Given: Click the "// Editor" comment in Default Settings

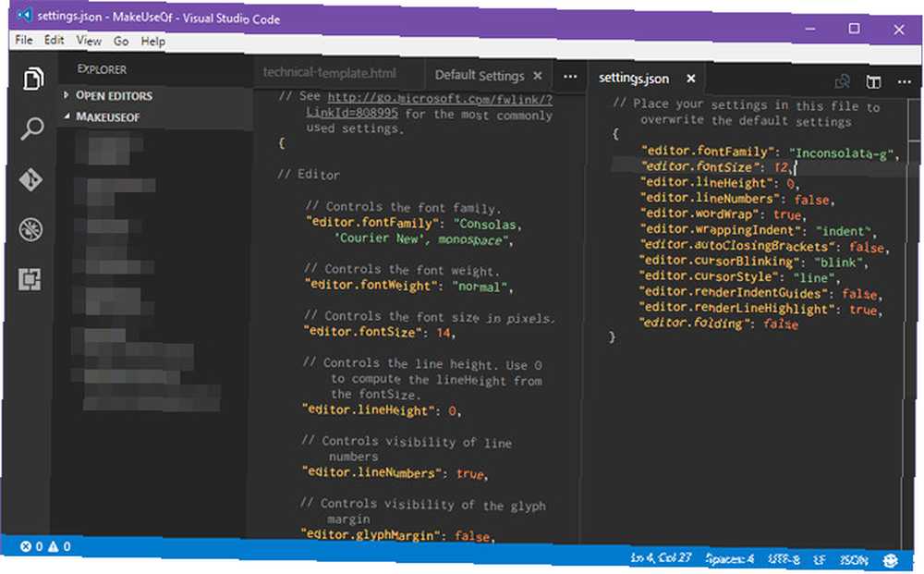Looking at the screenshot, I should click(309, 175).
